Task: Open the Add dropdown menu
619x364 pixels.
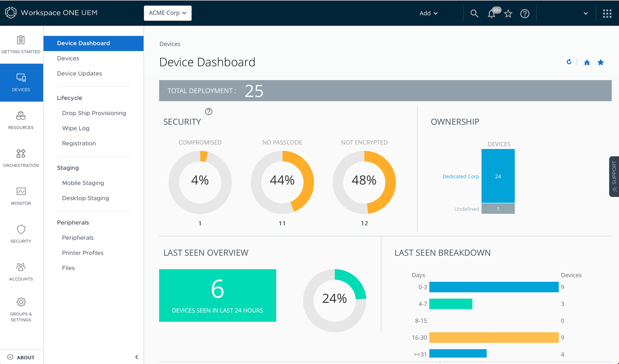Action: [x=428, y=13]
